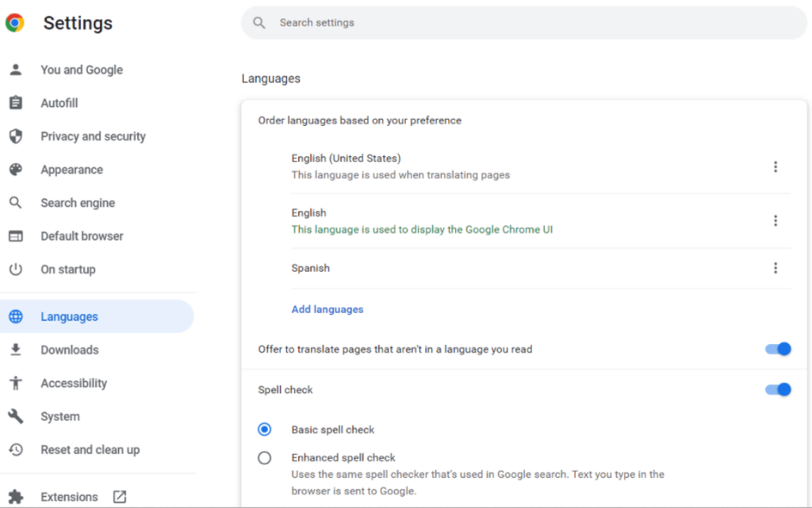Click the download arrow icon beside Downloads
Viewport: 812px width, 508px height.
(16, 349)
